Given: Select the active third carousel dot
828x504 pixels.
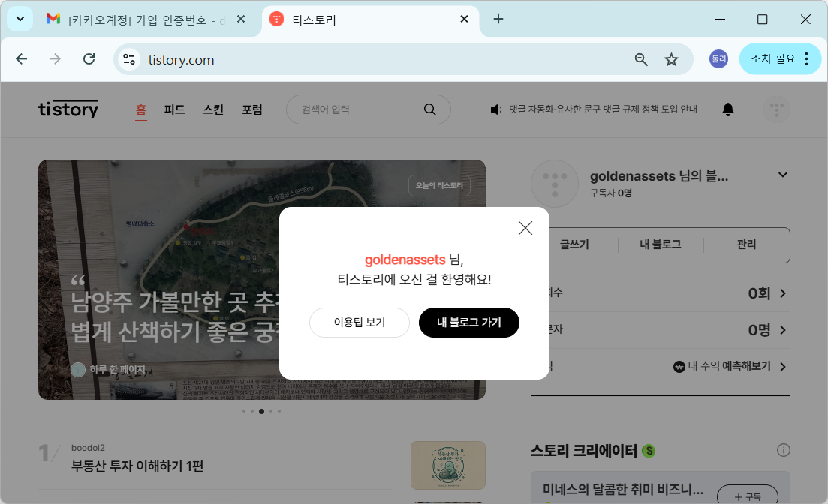Looking at the screenshot, I should click(x=261, y=411).
